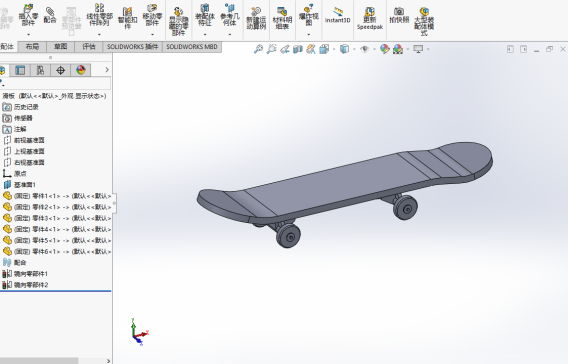Click the View Settings monitor icon

[x=418, y=49]
